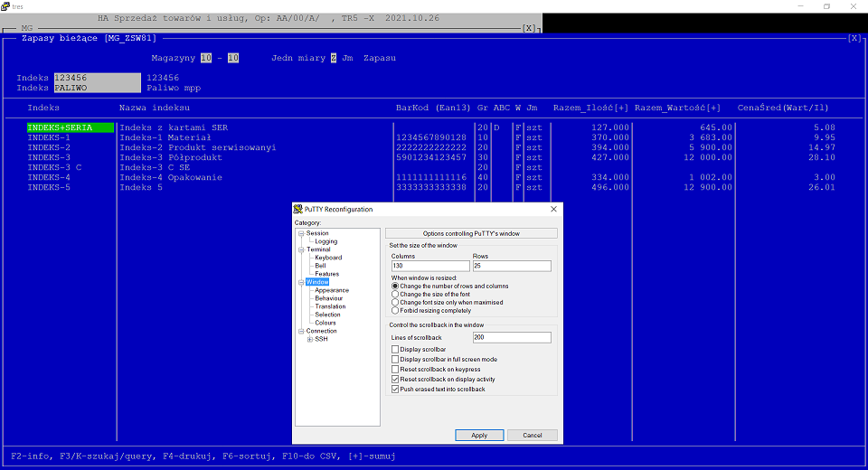Open the Bell settings category
Viewport: 868px width, 470px height.
coord(320,266)
